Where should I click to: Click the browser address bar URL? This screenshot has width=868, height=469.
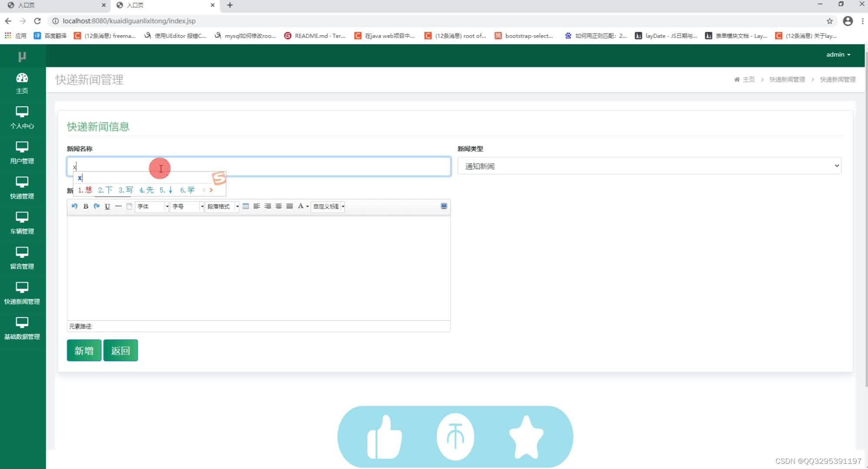(129, 21)
